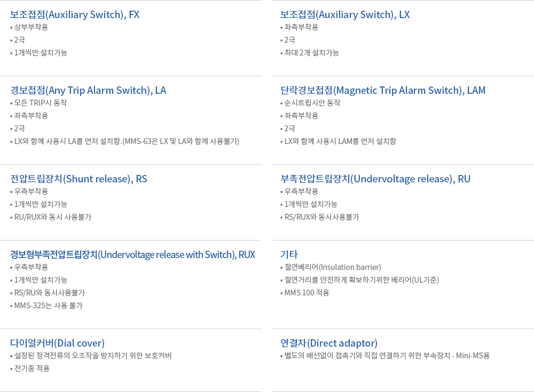Click the Auxiliary Switch FX heading

[x=75, y=14]
